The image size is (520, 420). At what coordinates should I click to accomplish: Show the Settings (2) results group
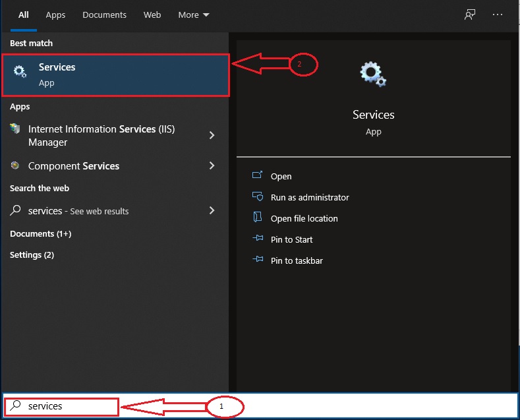tap(32, 255)
